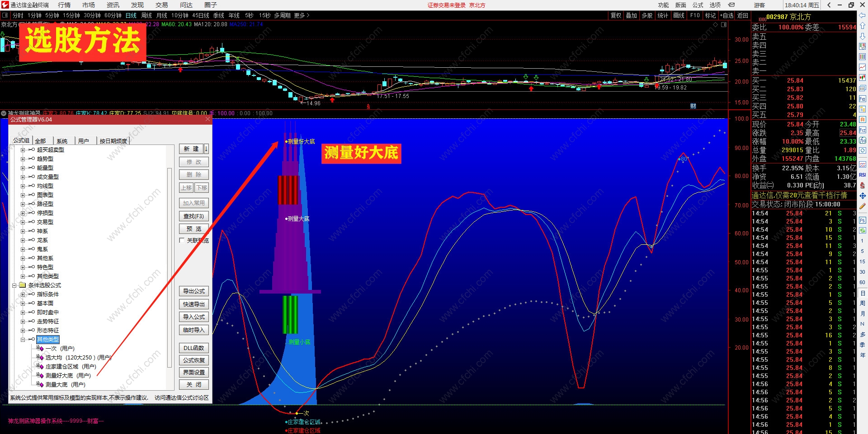The width and height of the screenshot is (868, 434).
Task: Click the 导入公式 button
Action: 194,317
